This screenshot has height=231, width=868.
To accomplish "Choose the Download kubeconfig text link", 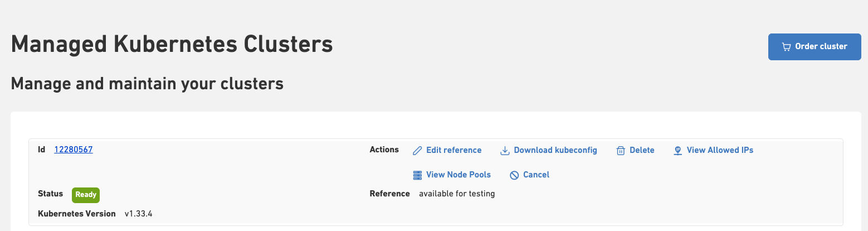I will click(555, 150).
